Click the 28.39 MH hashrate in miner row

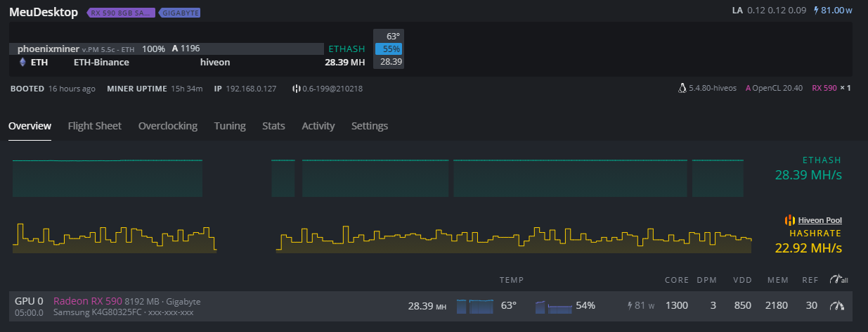pos(344,62)
